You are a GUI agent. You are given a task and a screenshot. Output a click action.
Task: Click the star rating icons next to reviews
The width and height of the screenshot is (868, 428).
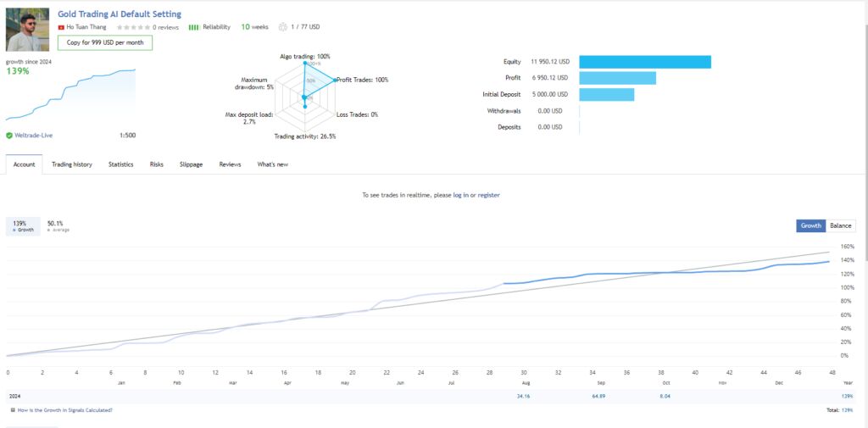pyautogui.click(x=133, y=27)
